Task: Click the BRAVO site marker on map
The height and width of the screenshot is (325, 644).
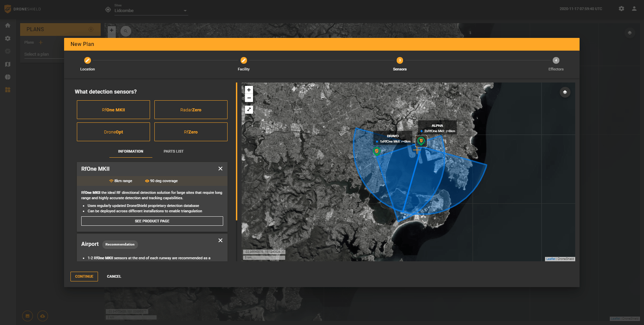Action: coord(377,151)
